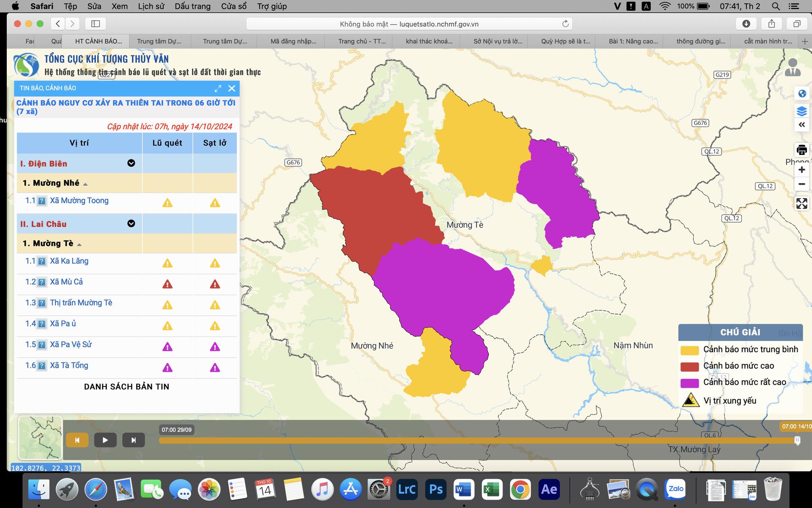Open the DANH SÁCH BẢN TIN link

(x=126, y=387)
